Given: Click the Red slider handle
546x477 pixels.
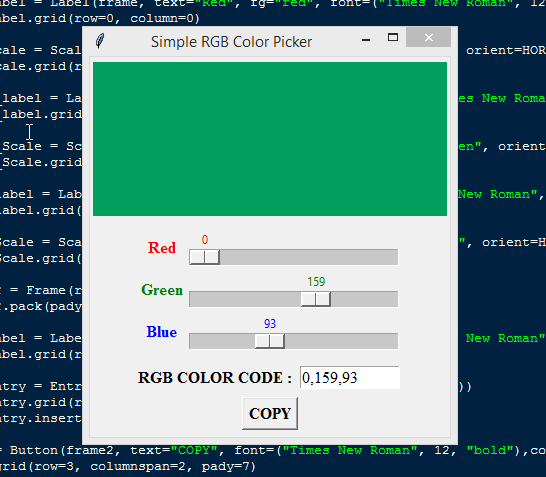Looking at the screenshot, I should 204,257.
